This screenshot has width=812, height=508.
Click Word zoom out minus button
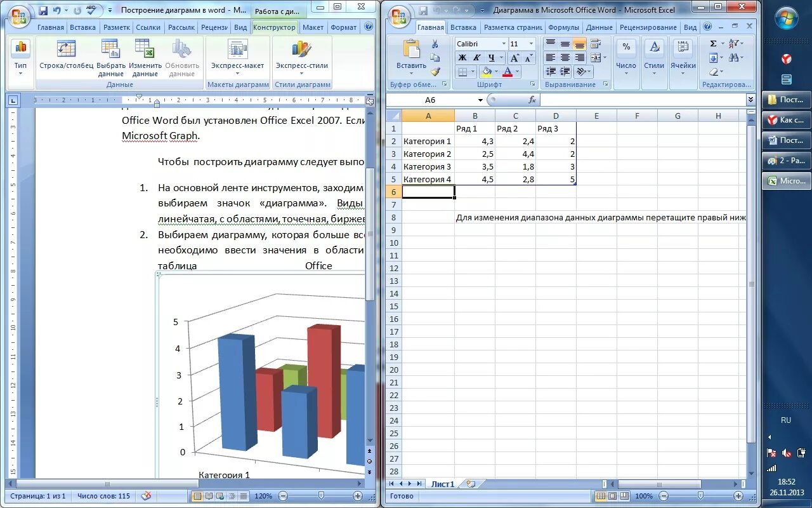point(283,496)
